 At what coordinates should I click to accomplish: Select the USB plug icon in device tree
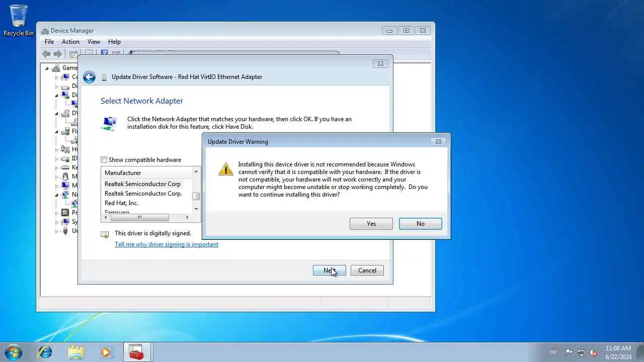(65, 231)
